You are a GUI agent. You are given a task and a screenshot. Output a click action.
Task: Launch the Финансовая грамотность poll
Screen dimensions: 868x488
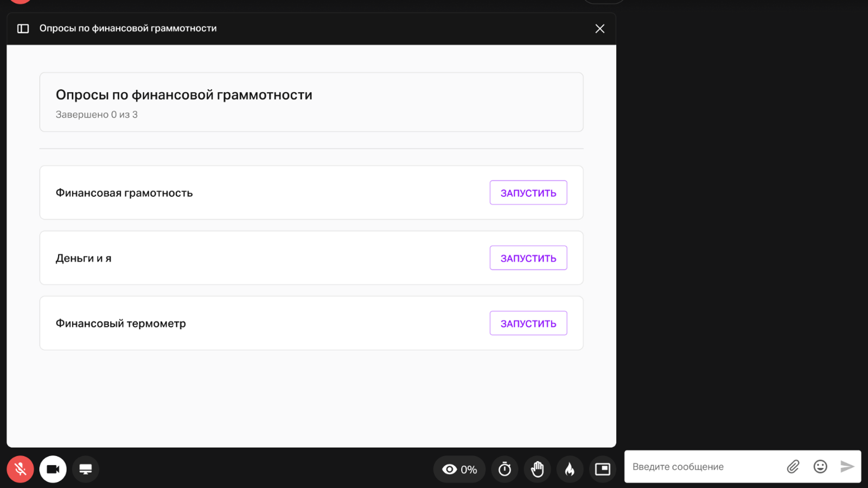pos(528,193)
